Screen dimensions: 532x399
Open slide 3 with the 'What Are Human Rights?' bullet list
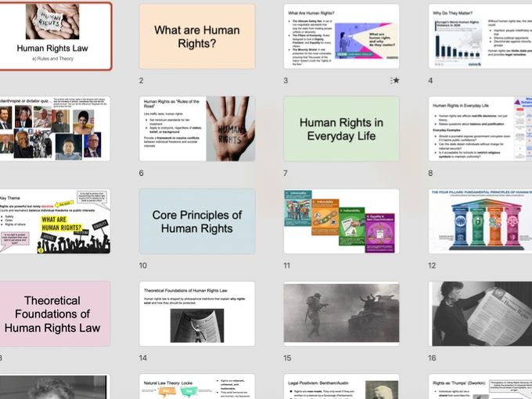pyautogui.click(x=341, y=36)
